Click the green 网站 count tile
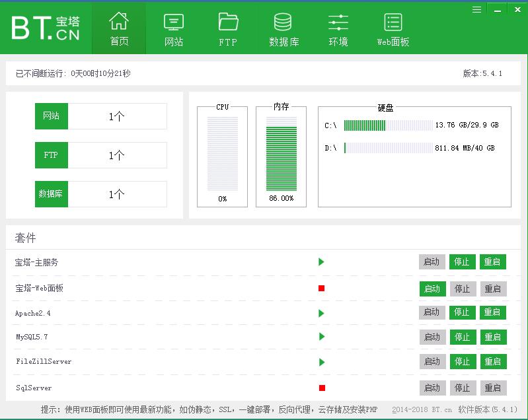The height and width of the screenshot is (420, 528). pyautogui.click(x=52, y=116)
